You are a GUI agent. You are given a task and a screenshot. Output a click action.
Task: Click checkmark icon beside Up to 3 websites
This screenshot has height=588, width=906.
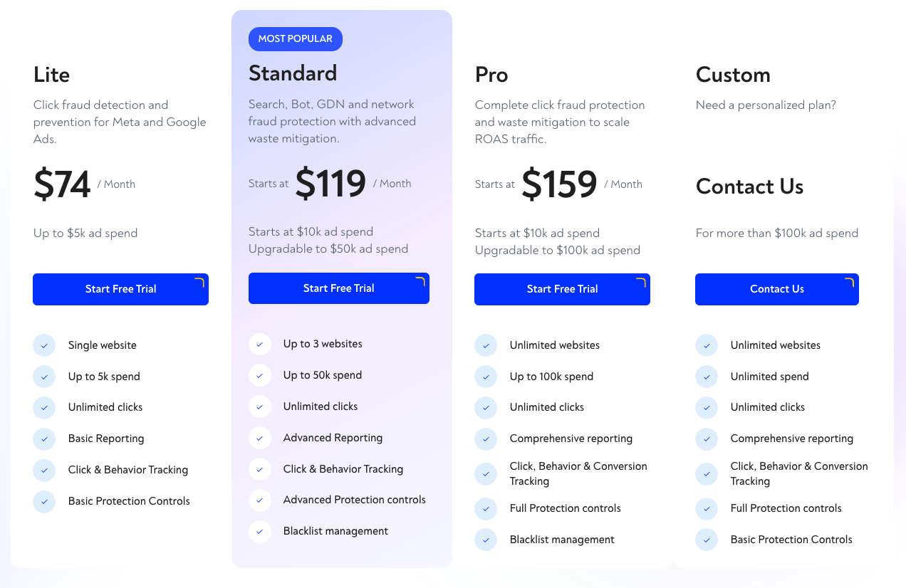(260, 344)
